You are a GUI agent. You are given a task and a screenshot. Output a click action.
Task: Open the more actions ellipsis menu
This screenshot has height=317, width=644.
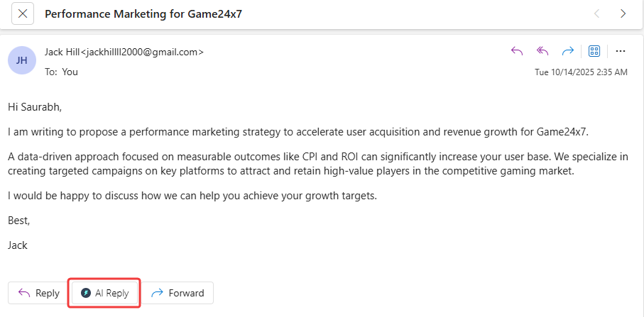[620, 51]
